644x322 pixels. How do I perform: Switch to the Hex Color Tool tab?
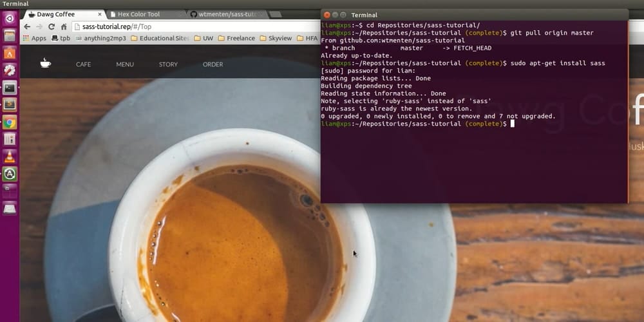(x=146, y=14)
